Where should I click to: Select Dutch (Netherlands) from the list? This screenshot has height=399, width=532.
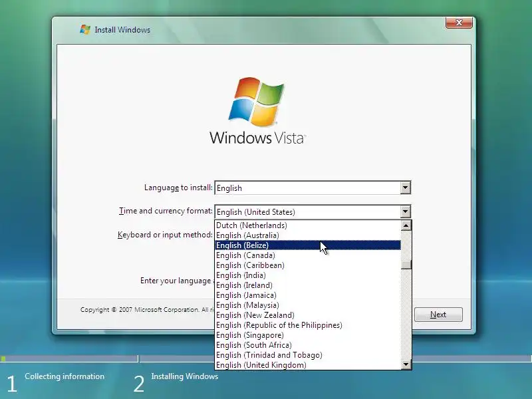coord(308,225)
